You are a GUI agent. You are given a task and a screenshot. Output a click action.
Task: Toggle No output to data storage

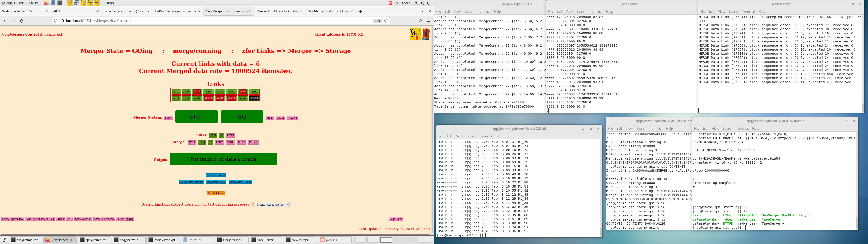pyautogui.click(x=223, y=159)
